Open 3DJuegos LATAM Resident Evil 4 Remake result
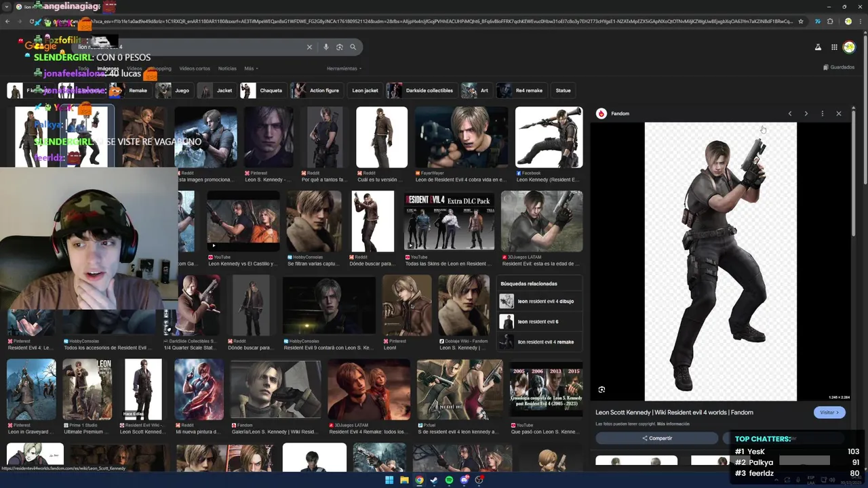Screen dimensions: 868x488 (x=369, y=390)
